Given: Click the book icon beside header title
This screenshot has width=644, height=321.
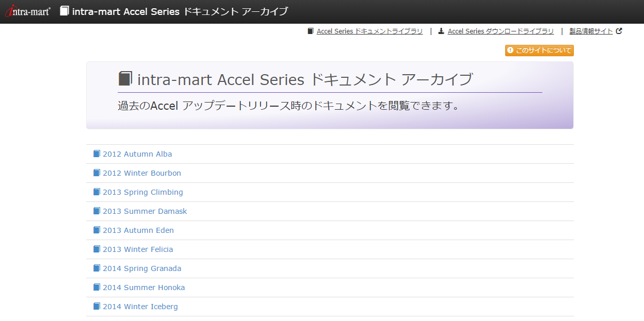Looking at the screenshot, I should [x=65, y=11].
